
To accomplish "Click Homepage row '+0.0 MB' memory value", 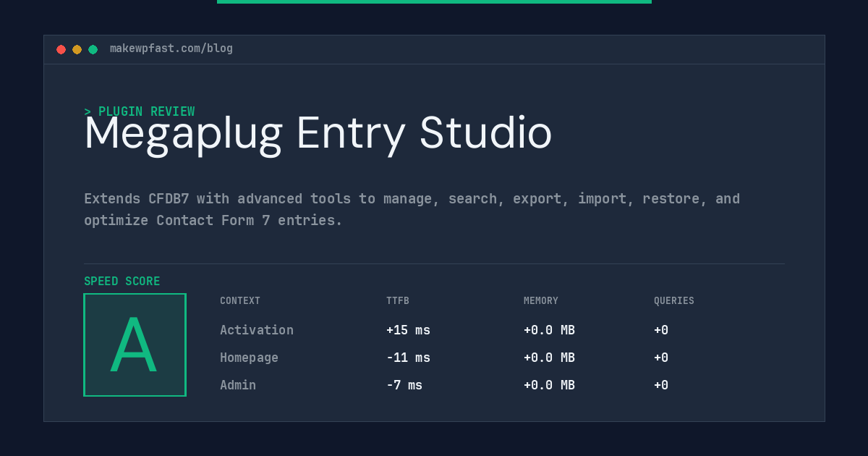I will point(549,358).
